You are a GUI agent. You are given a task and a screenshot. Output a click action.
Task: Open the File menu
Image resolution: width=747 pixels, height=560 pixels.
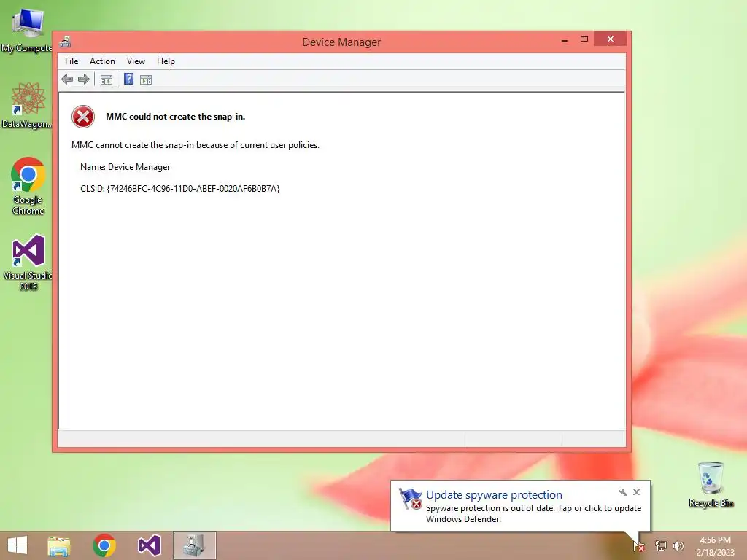pyautogui.click(x=71, y=61)
